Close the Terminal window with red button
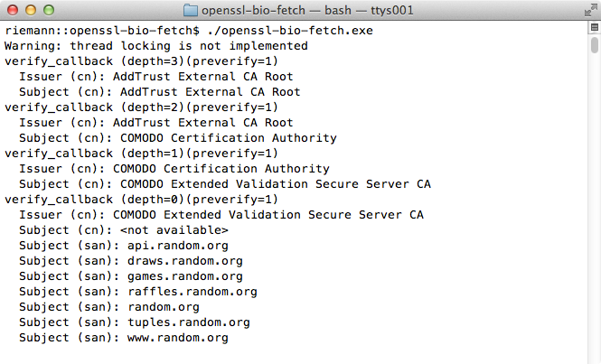The height and width of the screenshot is (364, 601). point(11,11)
